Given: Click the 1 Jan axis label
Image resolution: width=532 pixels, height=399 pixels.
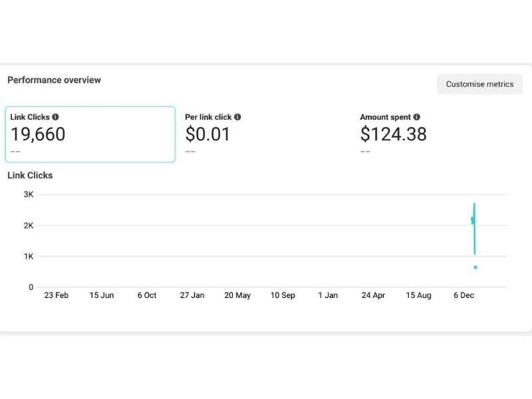Looking at the screenshot, I should [328, 295].
